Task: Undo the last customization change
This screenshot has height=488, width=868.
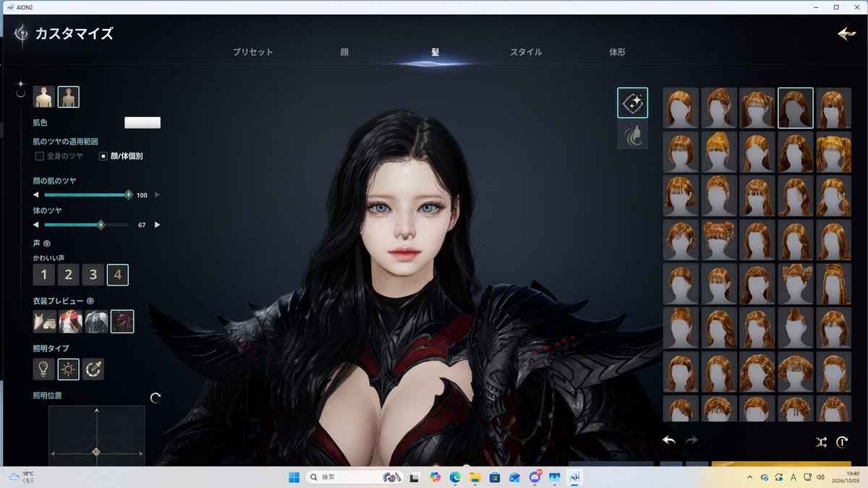Action: 669,440
